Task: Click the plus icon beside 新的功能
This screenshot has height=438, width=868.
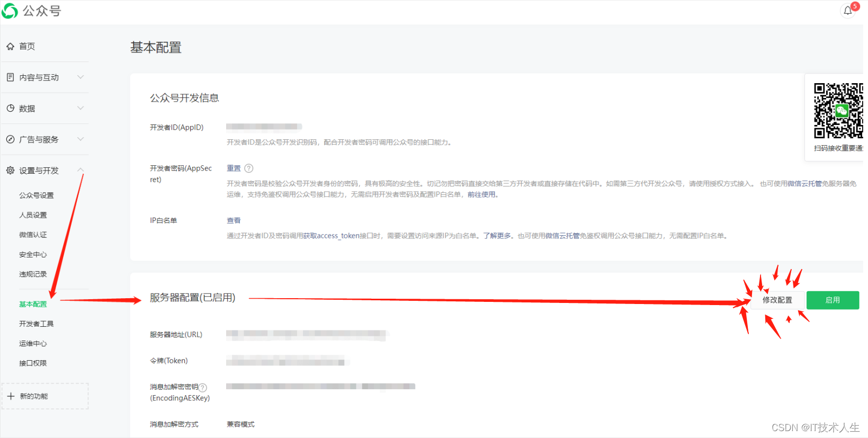Action: coord(11,396)
